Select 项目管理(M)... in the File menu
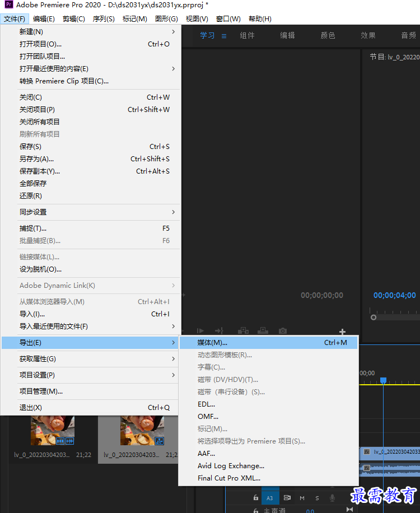The image size is (420, 513). 91,391
